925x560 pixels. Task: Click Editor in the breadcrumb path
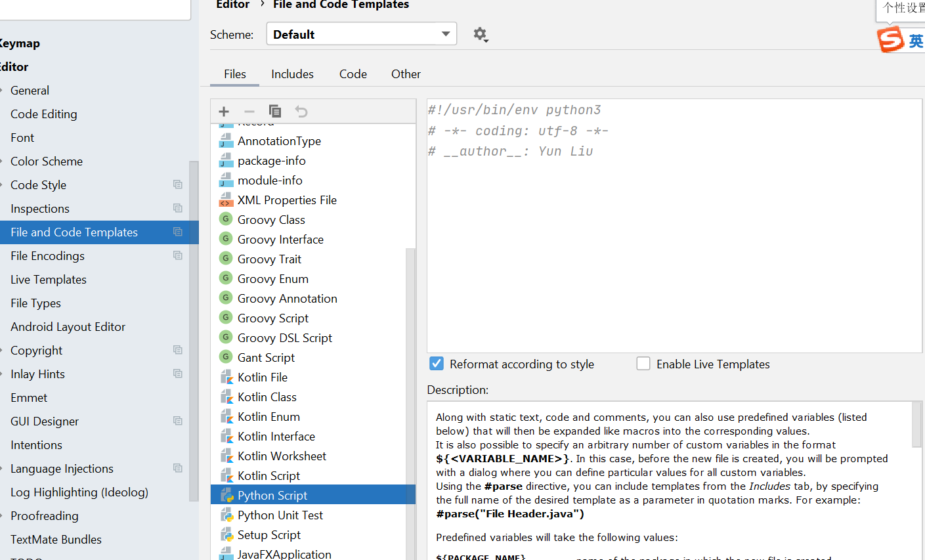click(233, 5)
